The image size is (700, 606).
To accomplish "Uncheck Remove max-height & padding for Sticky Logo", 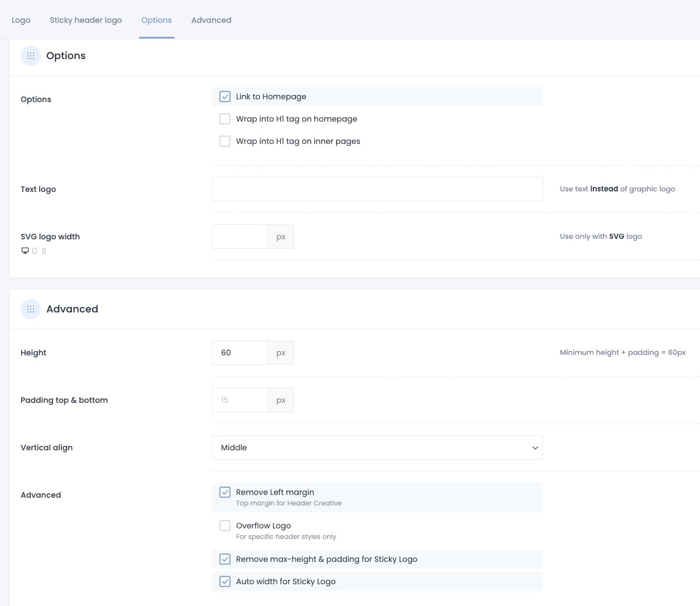I will coord(225,559).
